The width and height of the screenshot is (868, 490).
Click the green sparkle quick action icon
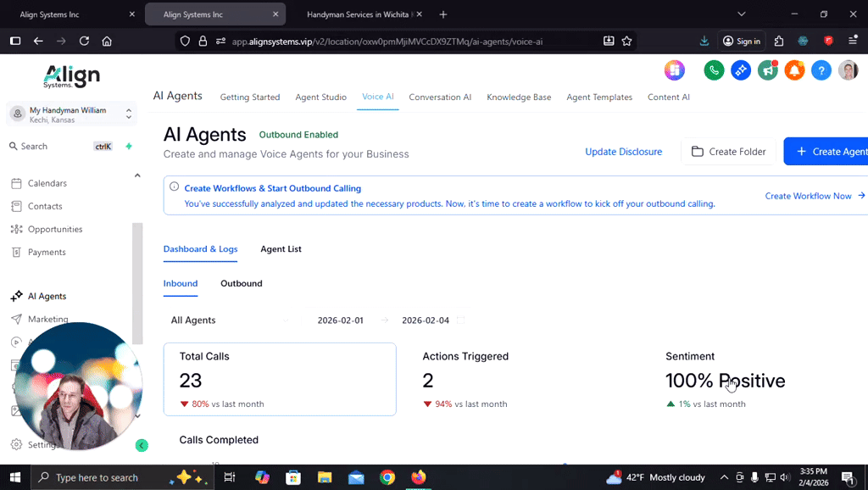129,146
